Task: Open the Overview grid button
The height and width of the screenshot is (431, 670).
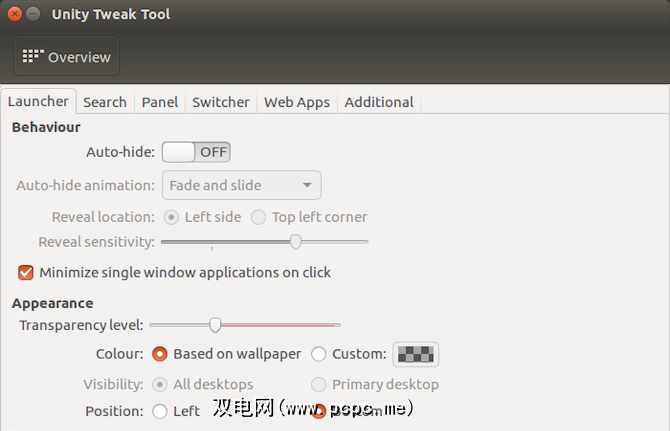Action: pyautogui.click(x=66, y=56)
